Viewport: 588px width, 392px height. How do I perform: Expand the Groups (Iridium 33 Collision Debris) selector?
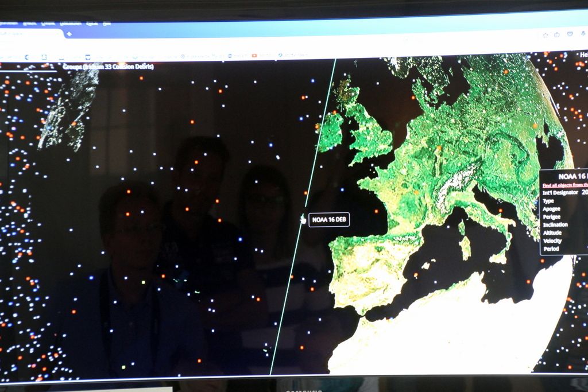click(x=108, y=67)
